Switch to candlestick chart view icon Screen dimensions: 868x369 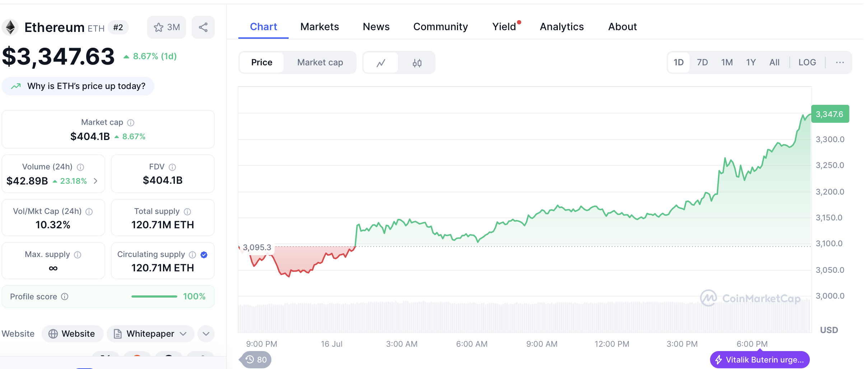[x=417, y=63]
